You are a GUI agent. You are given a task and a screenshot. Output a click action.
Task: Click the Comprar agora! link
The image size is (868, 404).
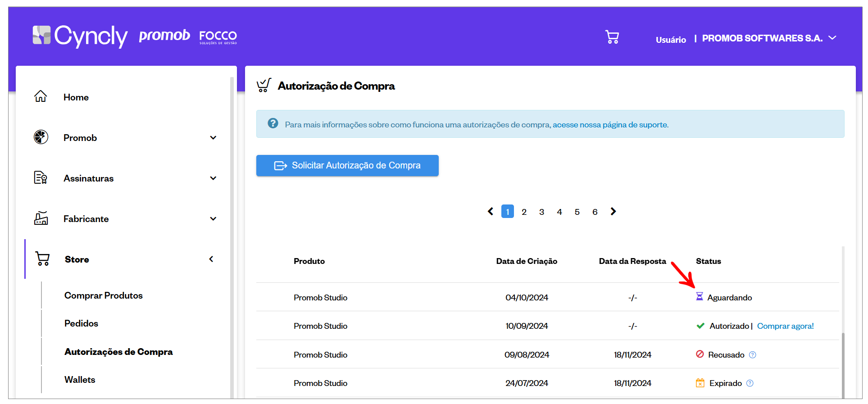point(785,326)
